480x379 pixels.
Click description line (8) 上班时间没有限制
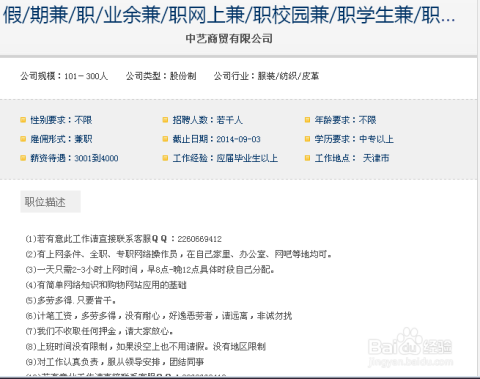[x=146, y=346]
